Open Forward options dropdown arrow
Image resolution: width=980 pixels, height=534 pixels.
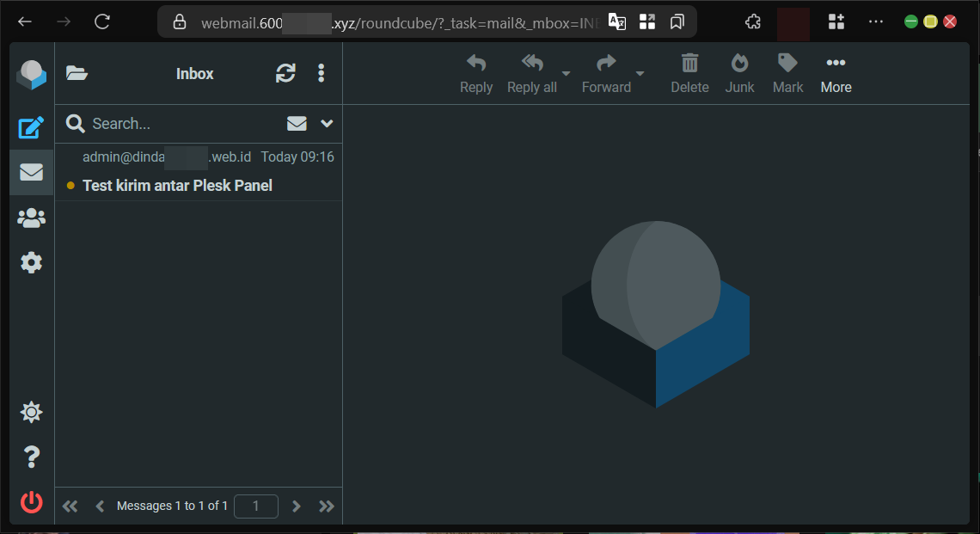coord(640,74)
